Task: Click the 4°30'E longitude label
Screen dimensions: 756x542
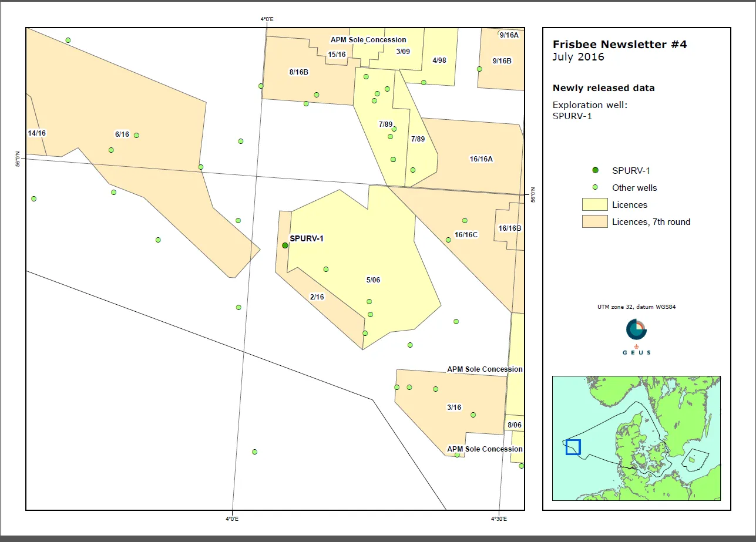Action: [x=499, y=519]
